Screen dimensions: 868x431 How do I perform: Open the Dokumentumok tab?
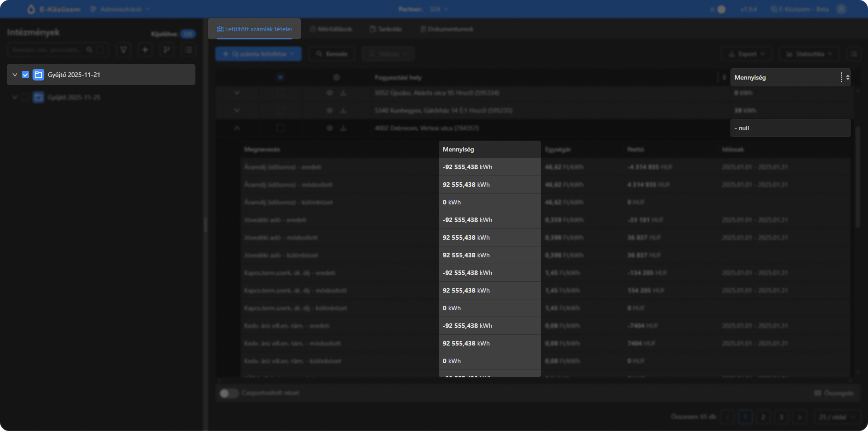446,29
